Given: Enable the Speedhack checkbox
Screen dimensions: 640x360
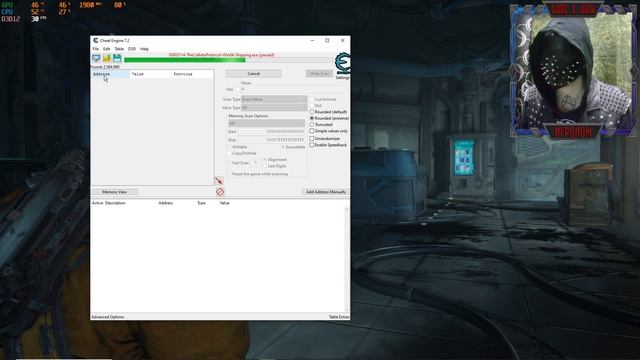Looking at the screenshot, I should [x=312, y=145].
